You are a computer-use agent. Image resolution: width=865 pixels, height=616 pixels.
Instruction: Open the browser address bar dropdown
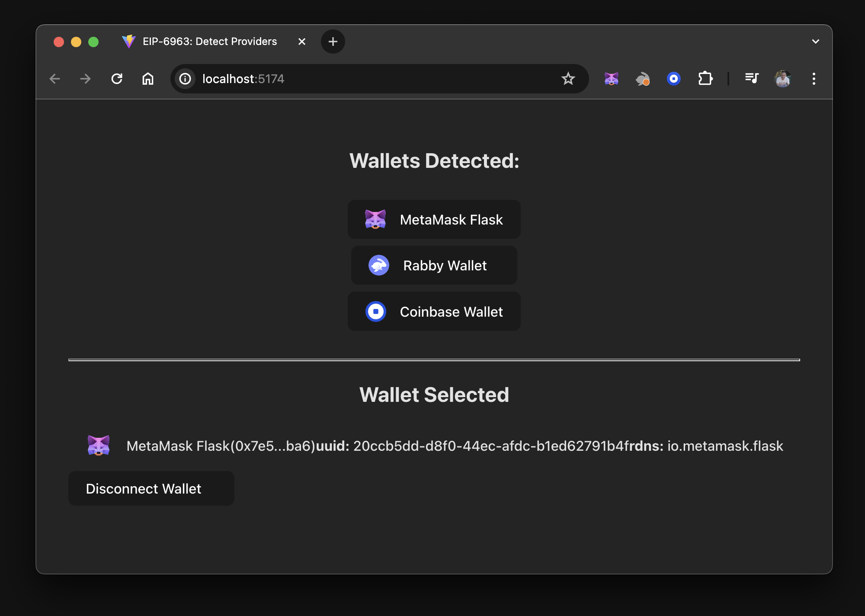(815, 41)
